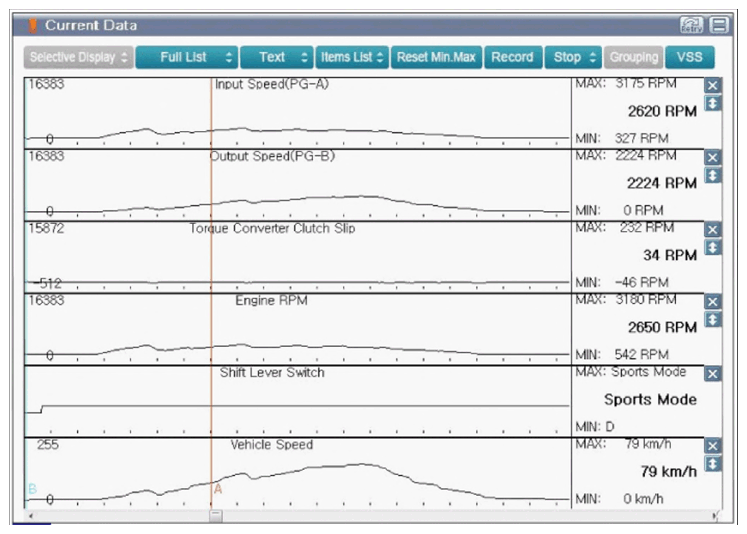Click the Torque Converter Clutch Slip label
747x534 pixels.
click(x=273, y=229)
